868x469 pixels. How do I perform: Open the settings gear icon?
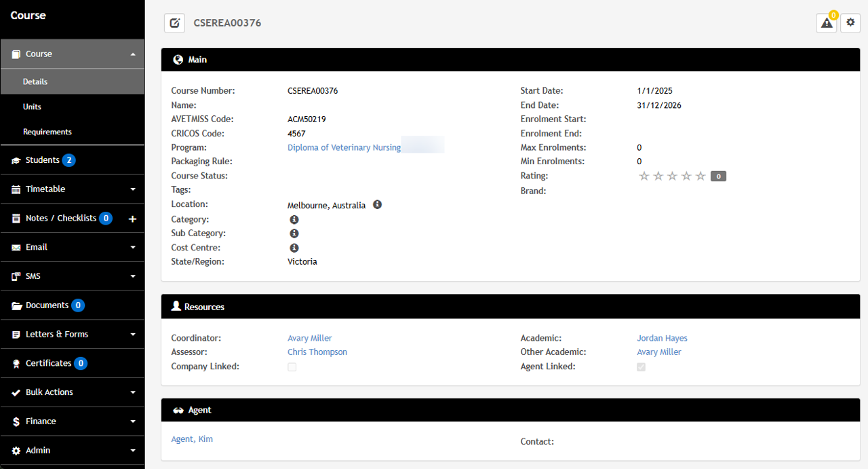pyautogui.click(x=851, y=23)
